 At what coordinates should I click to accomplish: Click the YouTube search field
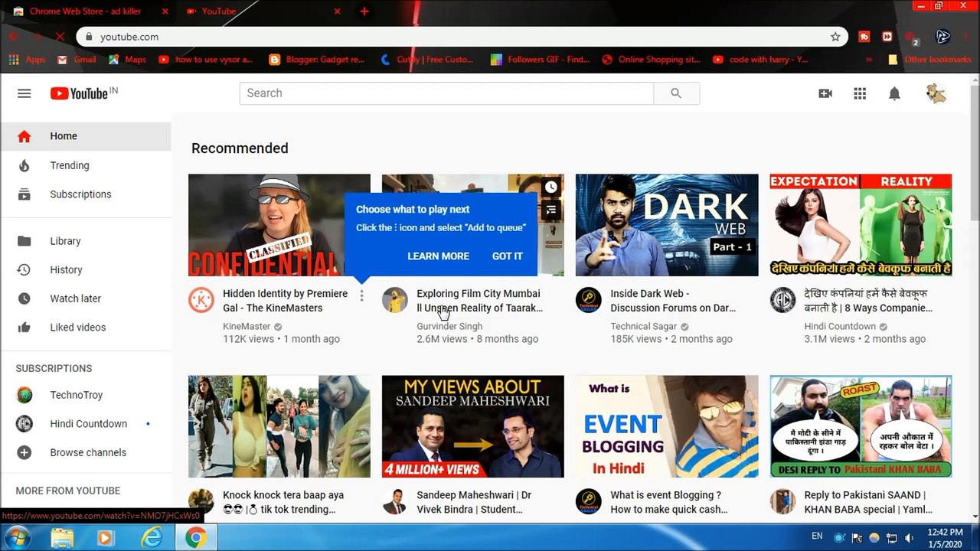(x=446, y=93)
